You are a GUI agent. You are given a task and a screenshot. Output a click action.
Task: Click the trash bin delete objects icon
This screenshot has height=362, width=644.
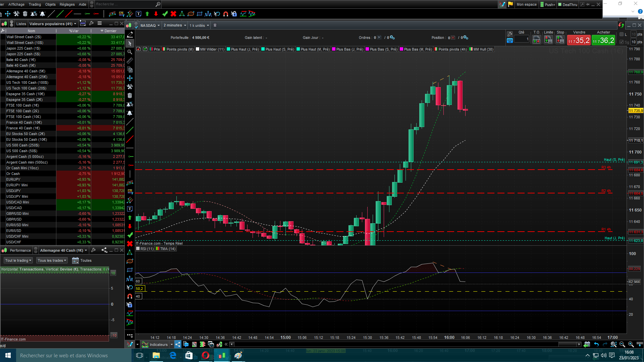pyautogui.click(x=130, y=96)
